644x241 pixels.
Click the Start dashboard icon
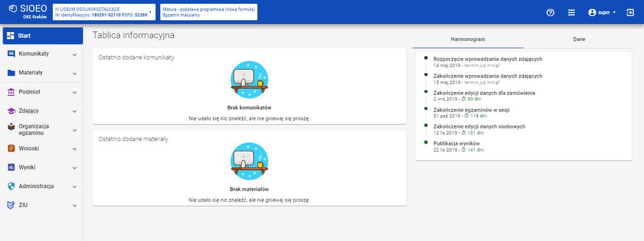pyautogui.click(x=11, y=36)
